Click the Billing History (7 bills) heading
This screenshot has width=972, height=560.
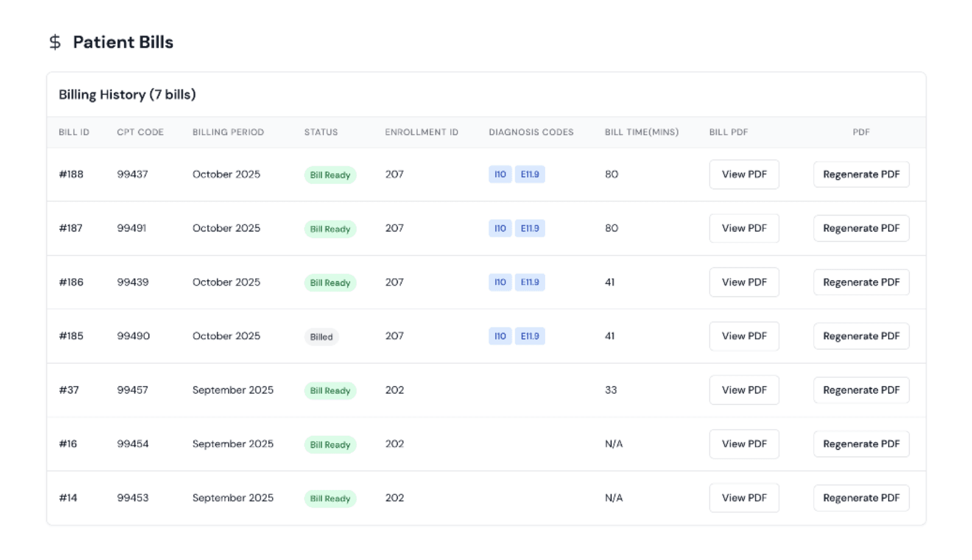click(x=127, y=95)
